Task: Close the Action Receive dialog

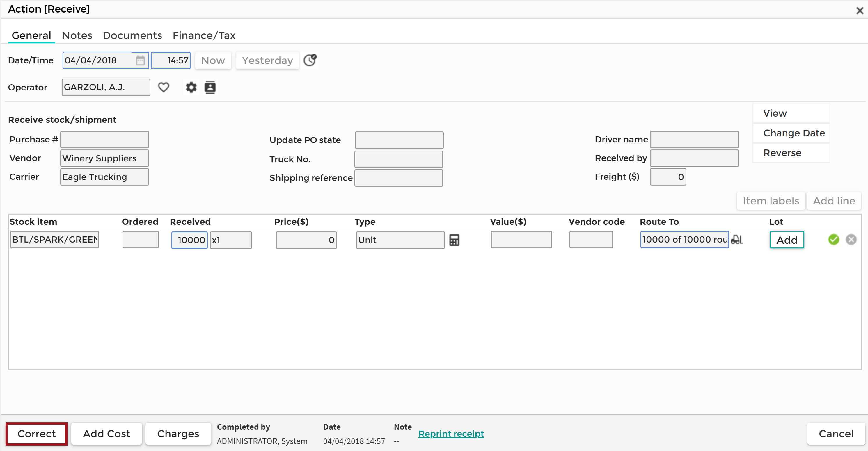Action: [860, 10]
